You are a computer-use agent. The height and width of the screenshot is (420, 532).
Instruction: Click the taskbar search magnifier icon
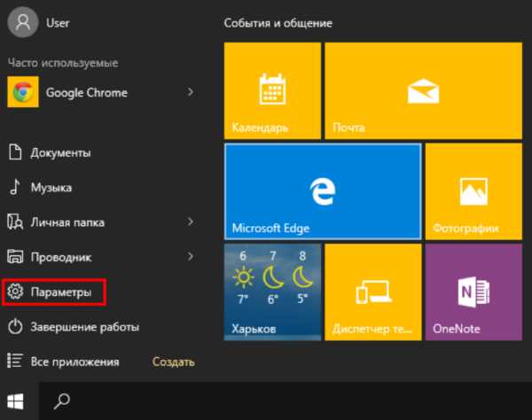tap(62, 401)
